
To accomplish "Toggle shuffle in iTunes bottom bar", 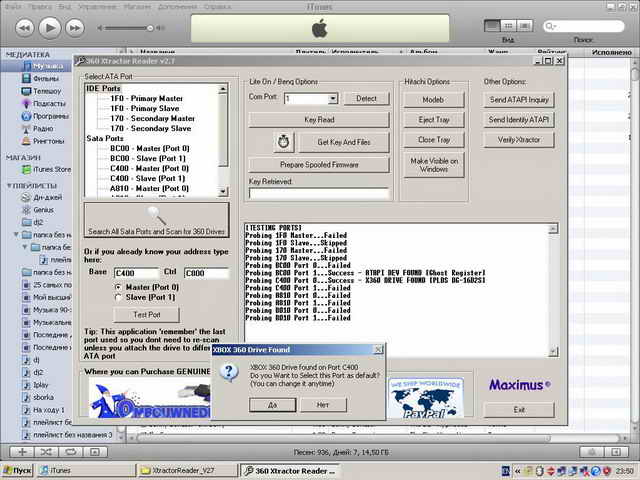I will click(46, 452).
